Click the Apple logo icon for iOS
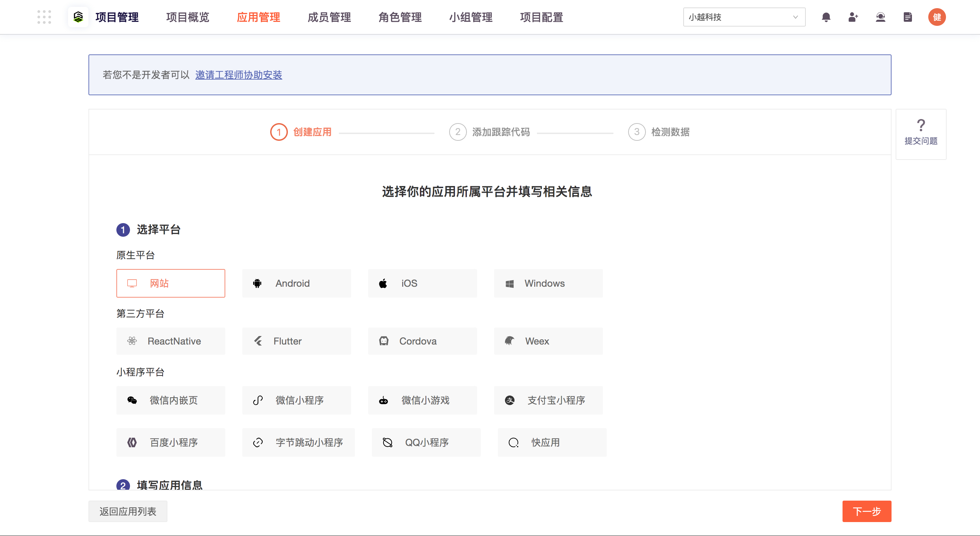980x536 pixels. pyautogui.click(x=383, y=283)
